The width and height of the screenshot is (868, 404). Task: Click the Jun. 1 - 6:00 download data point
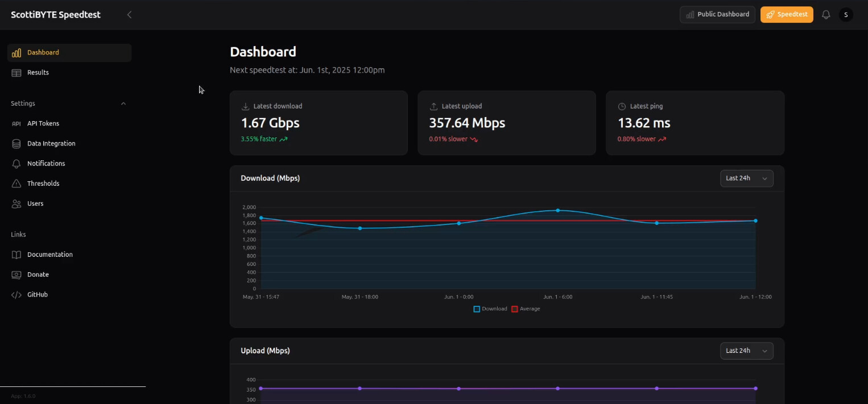tap(557, 211)
